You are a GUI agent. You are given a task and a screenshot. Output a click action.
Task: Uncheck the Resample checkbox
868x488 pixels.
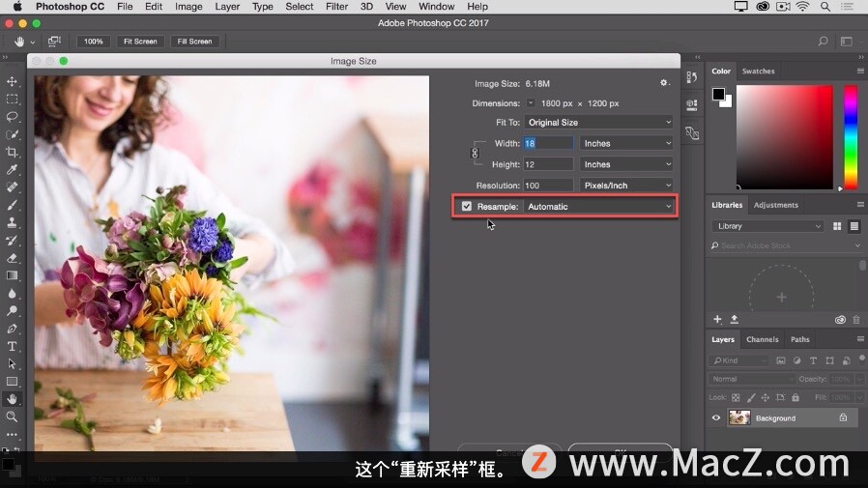(467, 207)
